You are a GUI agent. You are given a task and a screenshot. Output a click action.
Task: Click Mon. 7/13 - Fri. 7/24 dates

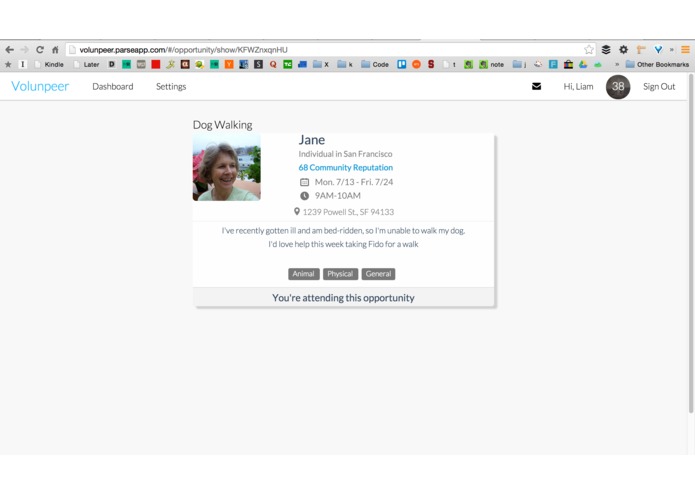click(x=354, y=182)
